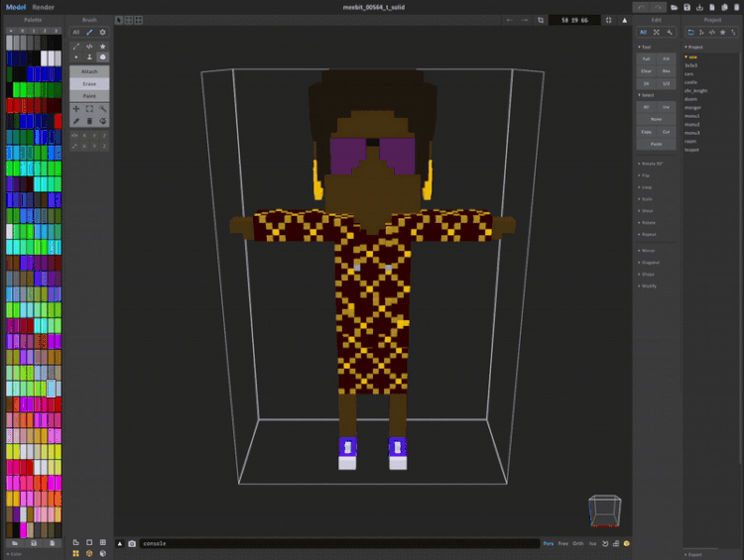This screenshot has height=560, width=744.
Task: Pick the highlighted light blue palette swatch
Action: click(x=52, y=388)
